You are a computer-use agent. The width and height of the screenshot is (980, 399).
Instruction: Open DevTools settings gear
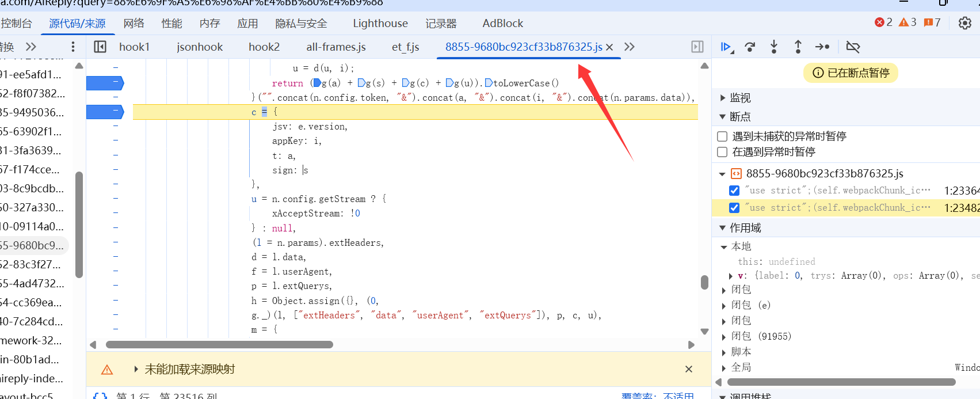[965, 23]
